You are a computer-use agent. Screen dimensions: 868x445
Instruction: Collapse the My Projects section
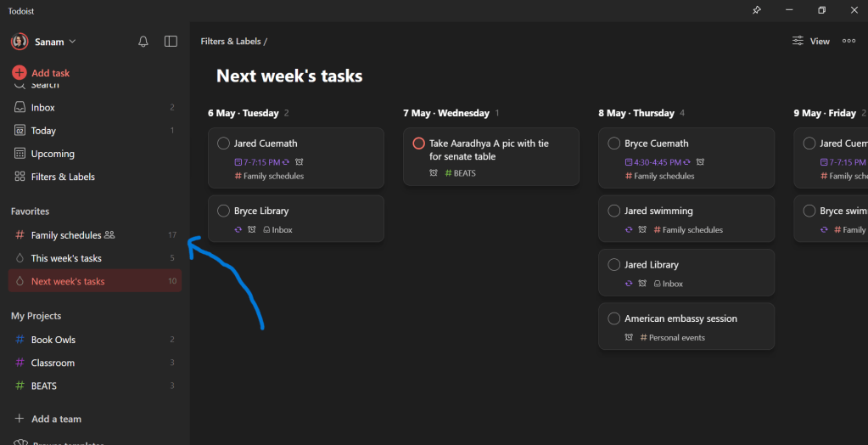pos(36,316)
